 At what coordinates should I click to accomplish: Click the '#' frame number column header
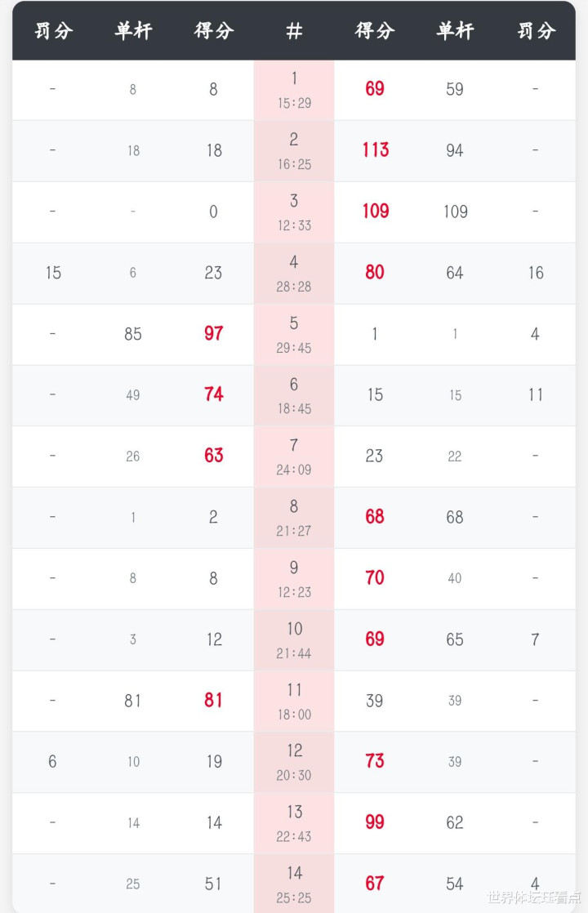294,31
